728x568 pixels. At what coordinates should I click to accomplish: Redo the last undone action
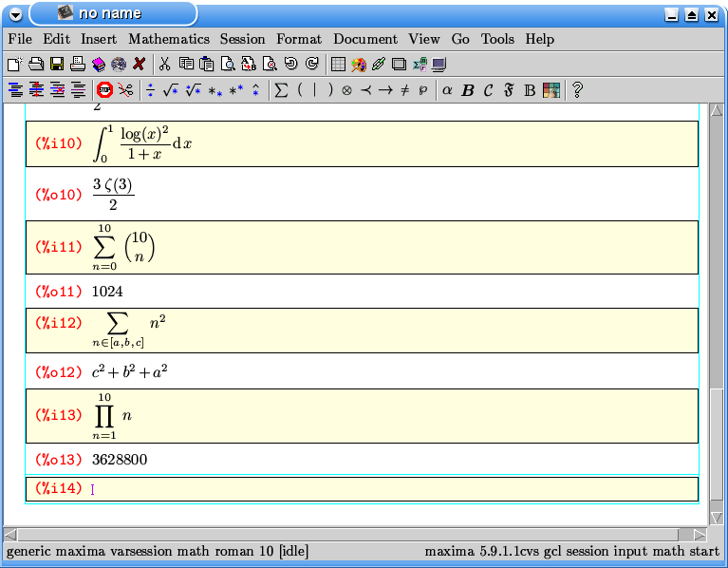pos(312,63)
